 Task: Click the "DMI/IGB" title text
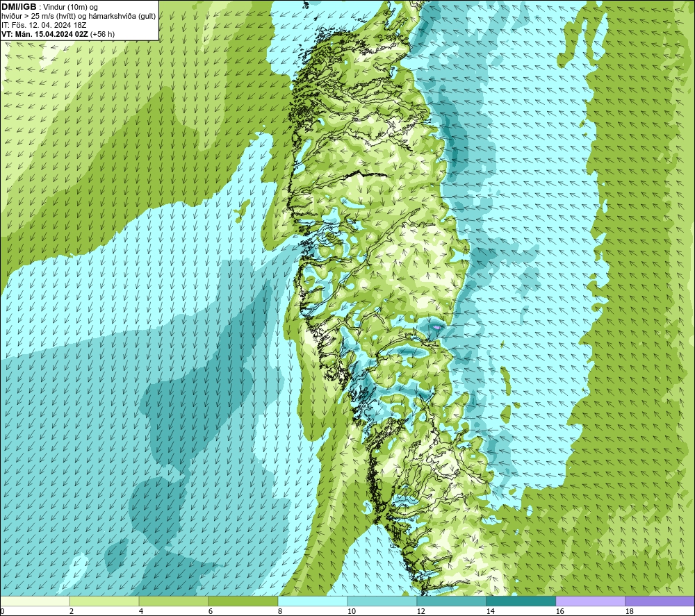19,7
